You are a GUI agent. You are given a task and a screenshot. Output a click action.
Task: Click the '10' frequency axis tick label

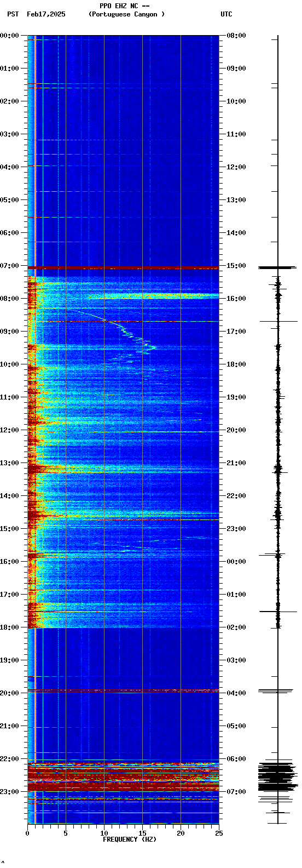[x=104, y=833]
